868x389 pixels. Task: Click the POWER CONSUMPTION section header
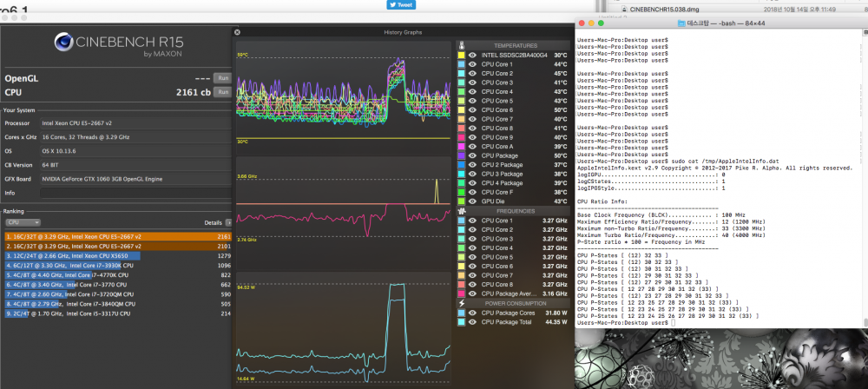click(513, 303)
